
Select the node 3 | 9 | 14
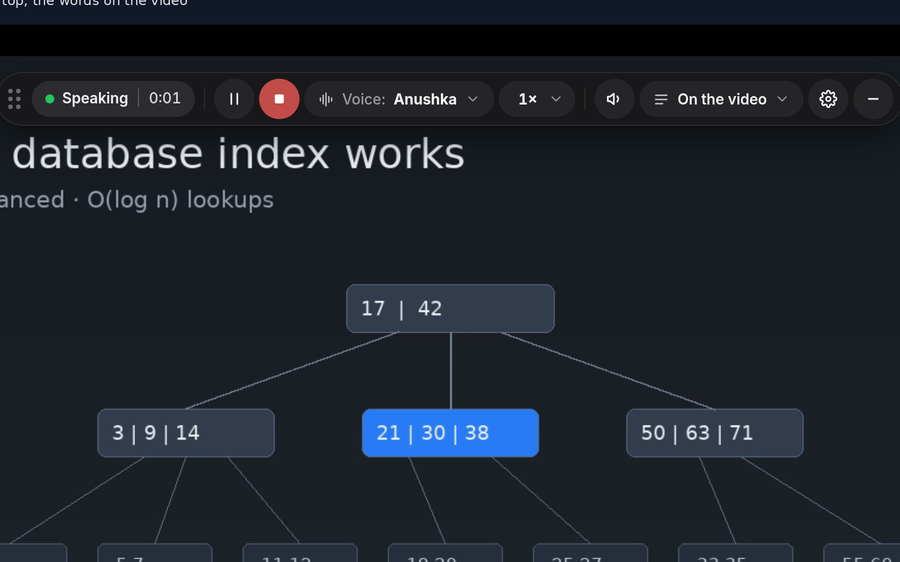tap(186, 433)
